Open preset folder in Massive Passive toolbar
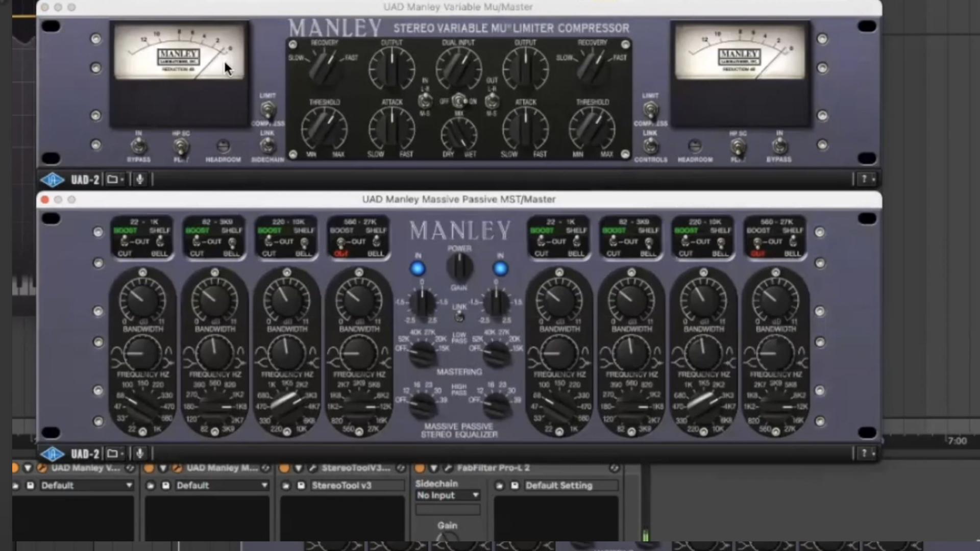The width and height of the screenshot is (980, 551). click(x=115, y=454)
